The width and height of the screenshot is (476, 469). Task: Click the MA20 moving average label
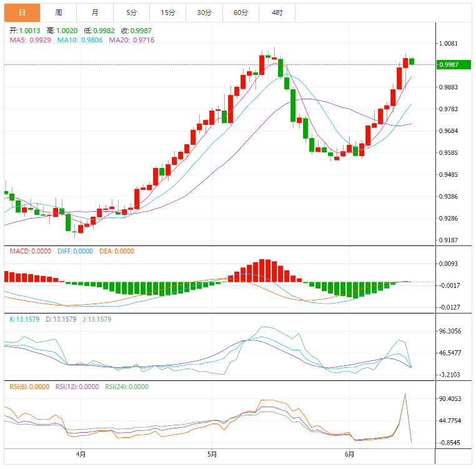pyautogui.click(x=132, y=40)
